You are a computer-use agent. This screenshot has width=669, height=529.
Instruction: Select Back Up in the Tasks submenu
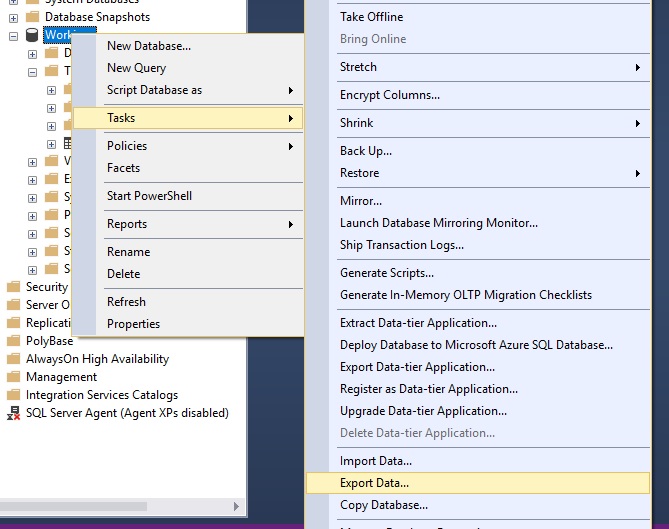pyautogui.click(x=366, y=151)
